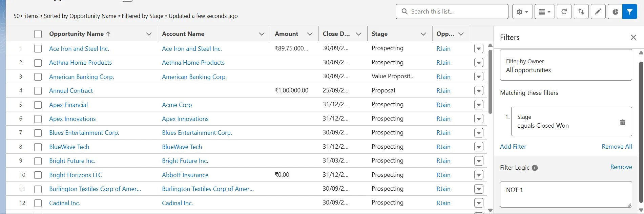Expand the Stage column menu

pyautogui.click(x=423, y=34)
